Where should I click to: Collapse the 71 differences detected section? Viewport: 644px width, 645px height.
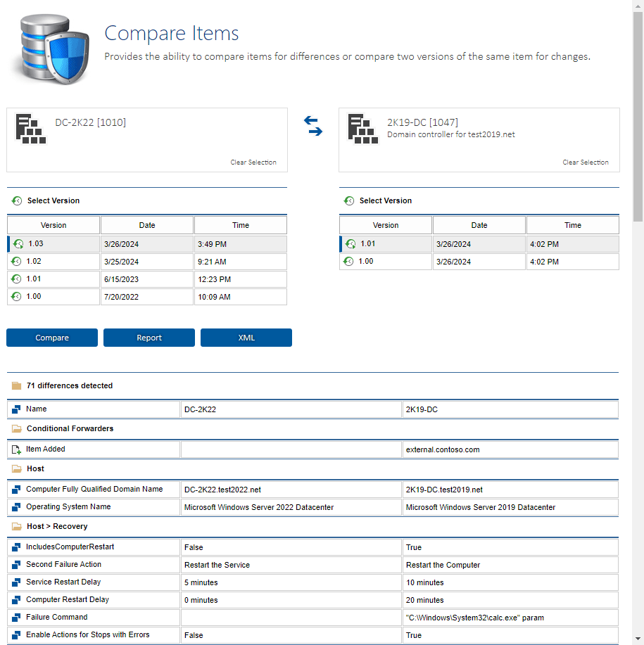pyautogui.click(x=69, y=385)
